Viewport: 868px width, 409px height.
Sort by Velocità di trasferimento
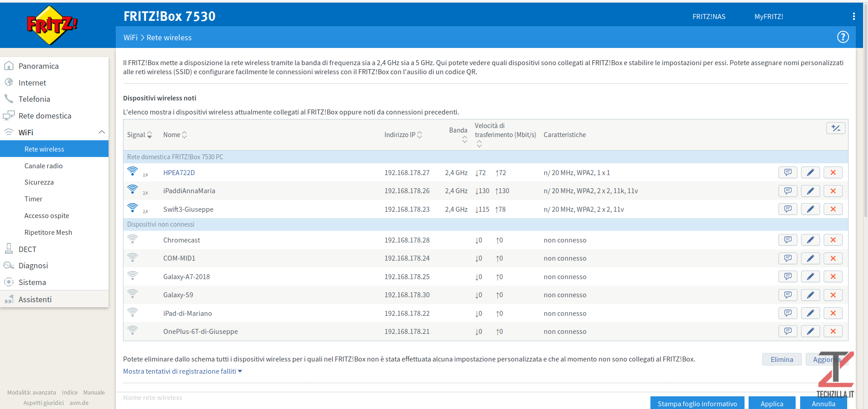click(x=505, y=134)
